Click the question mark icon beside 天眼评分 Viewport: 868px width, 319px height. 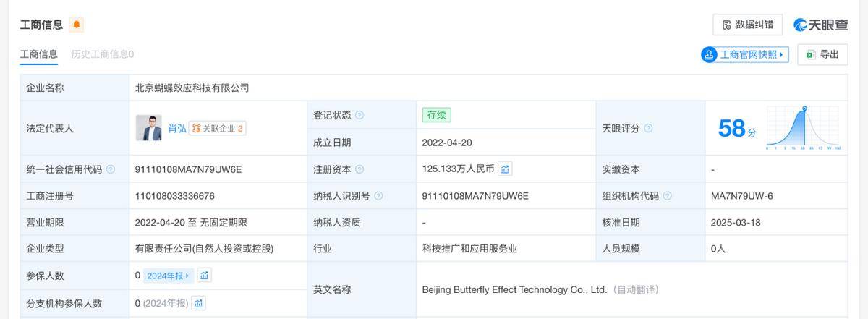click(648, 128)
